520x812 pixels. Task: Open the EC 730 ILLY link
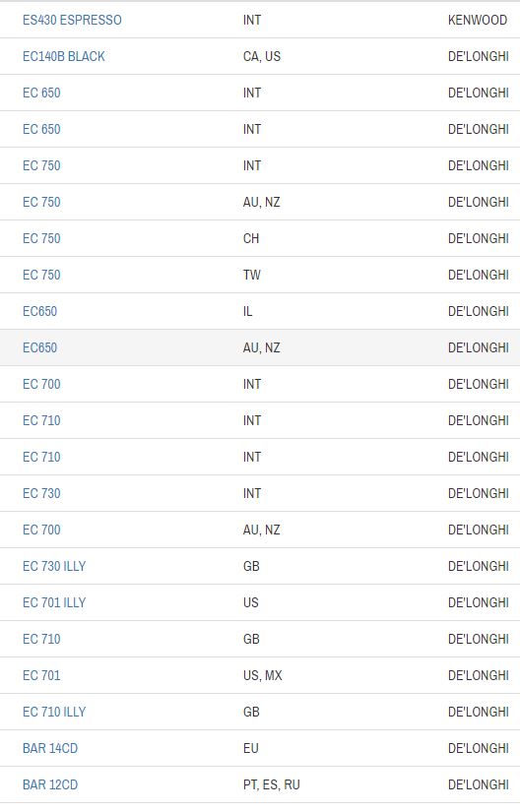[54, 566]
